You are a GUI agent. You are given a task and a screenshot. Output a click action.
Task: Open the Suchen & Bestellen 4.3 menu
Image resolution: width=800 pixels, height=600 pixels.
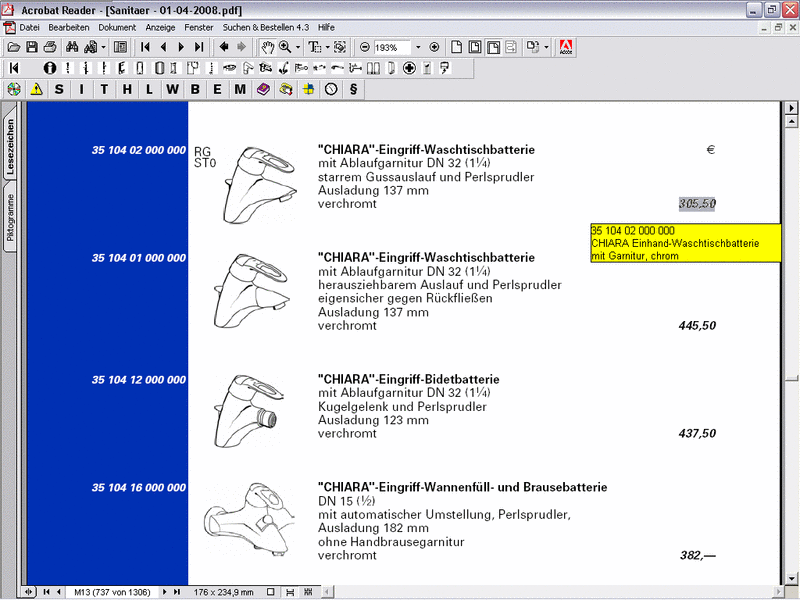pyautogui.click(x=266, y=28)
